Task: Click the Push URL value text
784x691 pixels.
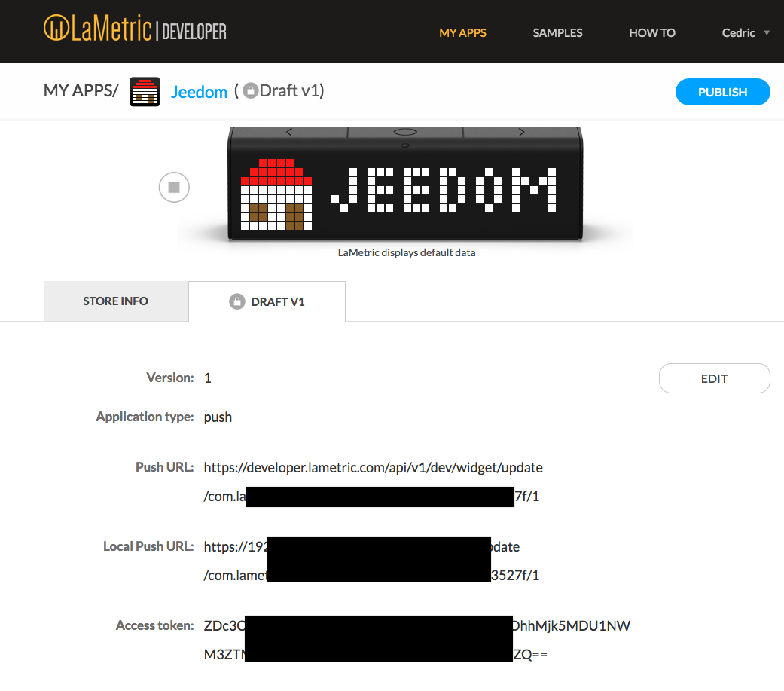Action: 373,482
